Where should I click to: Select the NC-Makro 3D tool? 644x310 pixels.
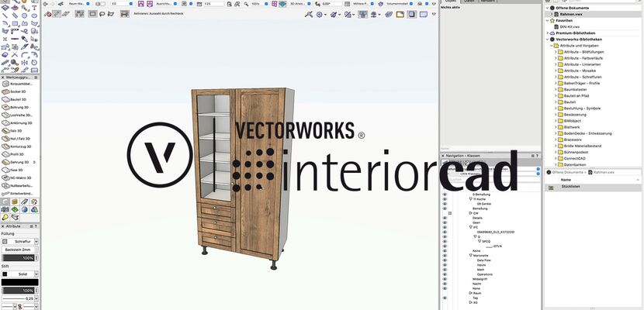tap(20, 178)
